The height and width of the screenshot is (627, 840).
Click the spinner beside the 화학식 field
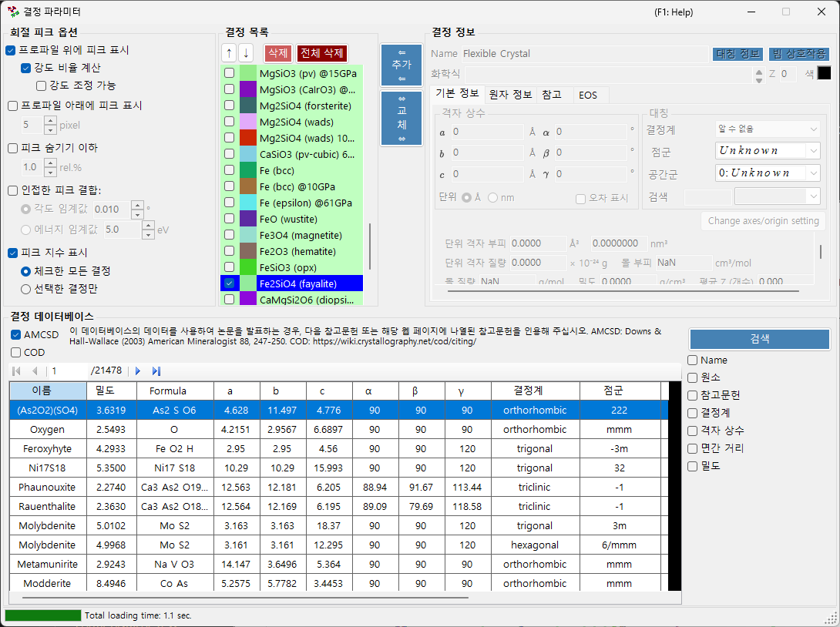(x=758, y=75)
